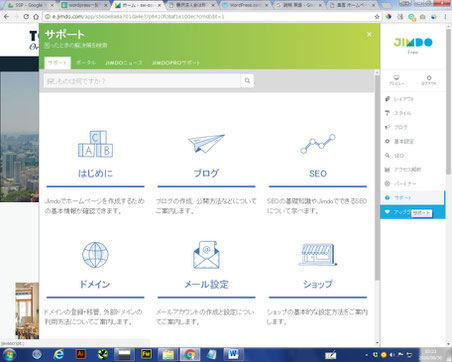Switch to the WordPress.com browser tab

point(245,5)
